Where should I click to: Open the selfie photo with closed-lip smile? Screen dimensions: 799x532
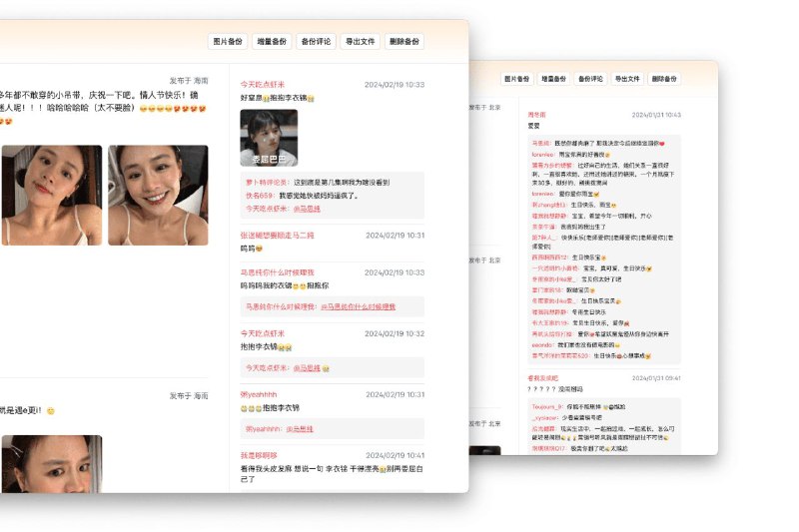[x=52, y=195]
